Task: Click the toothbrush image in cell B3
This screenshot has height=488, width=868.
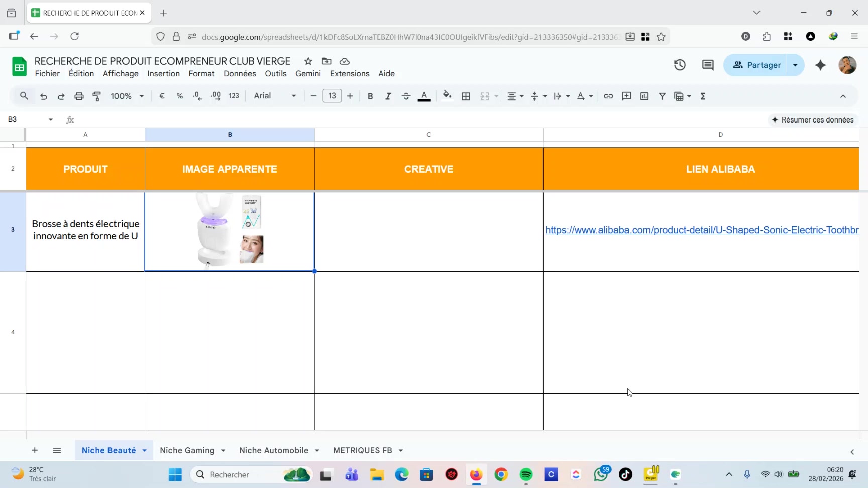Action: [229, 230]
